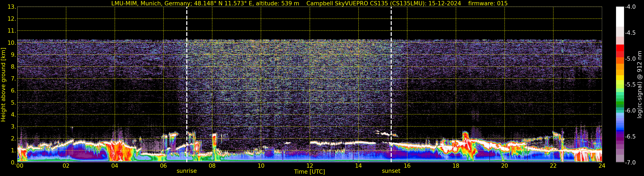Click the '22' time axis tick label
Image resolution: width=644 pixels, height=176 pixels.
[x=553, y=166]
